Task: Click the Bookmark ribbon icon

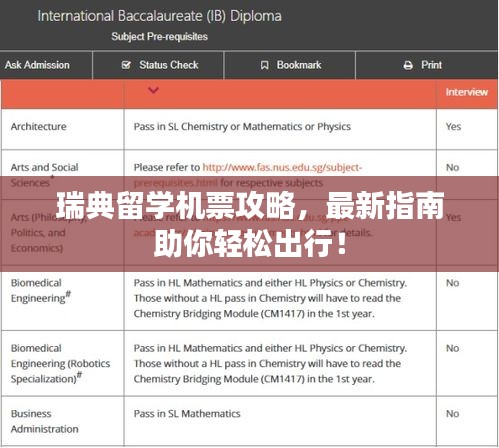Action: click(x=264, y=65)
